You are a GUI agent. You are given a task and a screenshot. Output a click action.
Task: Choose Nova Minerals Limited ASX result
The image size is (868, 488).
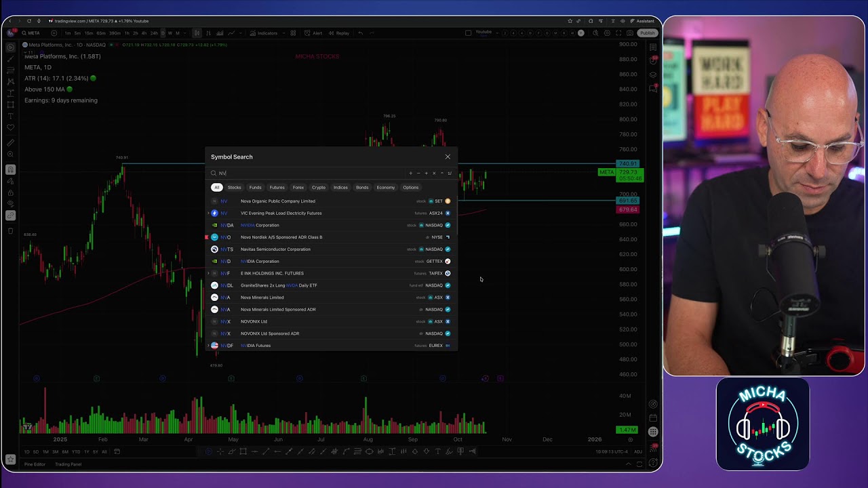331,298
